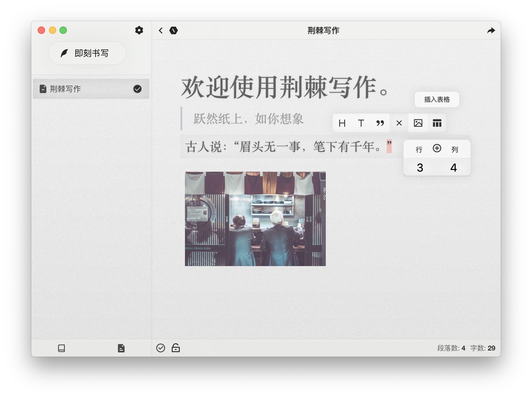Share the document with the arrow icon

pos(491,30)
